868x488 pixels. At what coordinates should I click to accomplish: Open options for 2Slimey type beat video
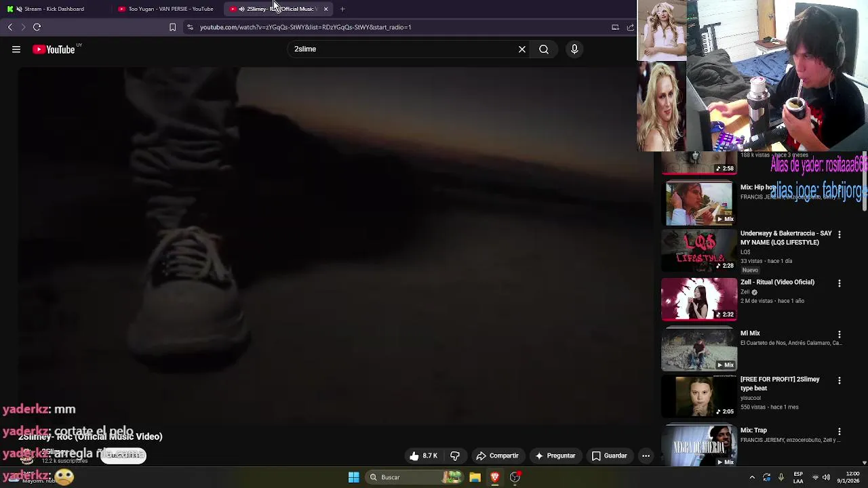click(x=840, y=381)
